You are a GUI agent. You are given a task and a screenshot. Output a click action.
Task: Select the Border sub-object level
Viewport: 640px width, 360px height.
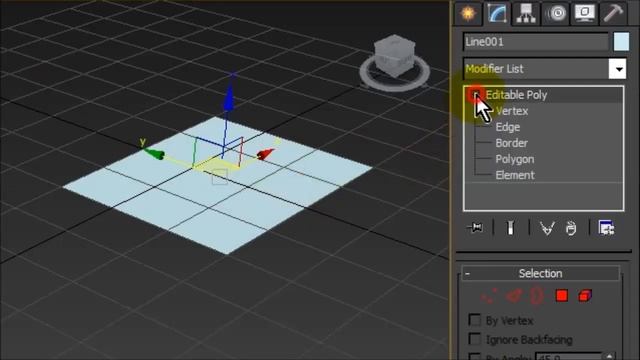511,143
